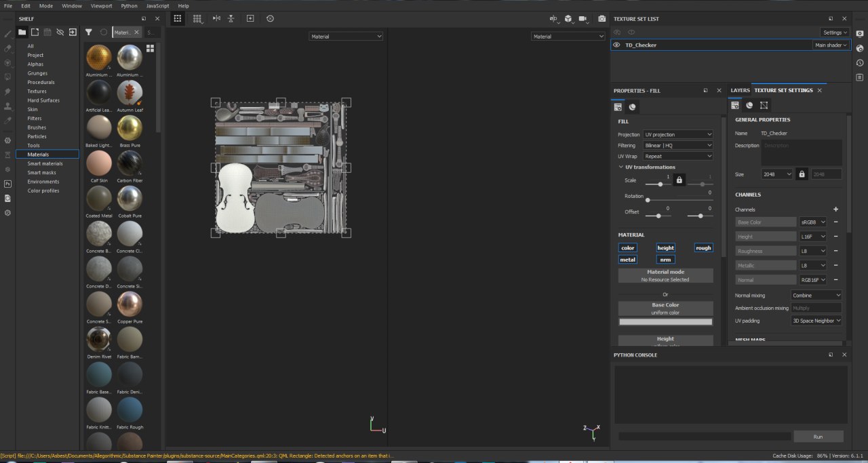
Task: Toggle hidden resources eye-slash icon in shelf
Action: (x=60, y=32)
